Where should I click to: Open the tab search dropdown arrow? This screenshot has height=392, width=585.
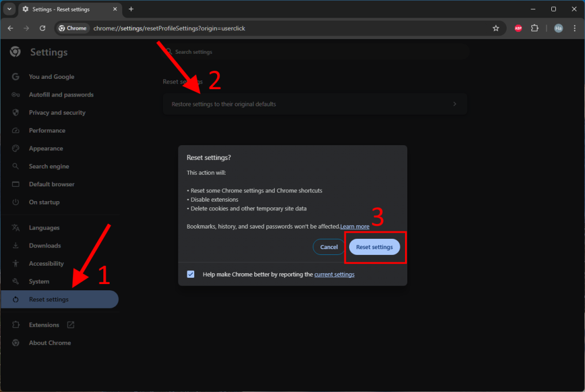click(x=10, y=9)
